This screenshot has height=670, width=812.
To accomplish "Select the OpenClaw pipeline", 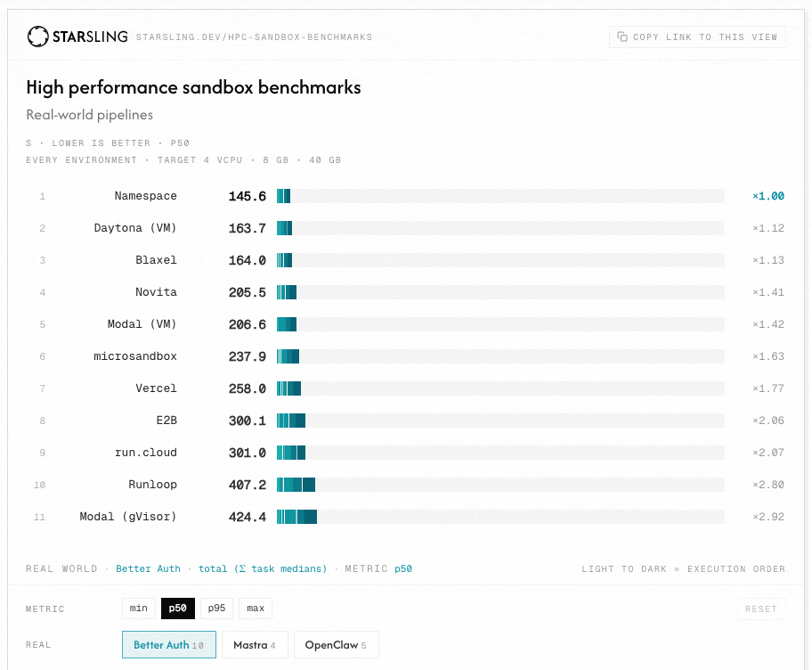I will point(336,645).
